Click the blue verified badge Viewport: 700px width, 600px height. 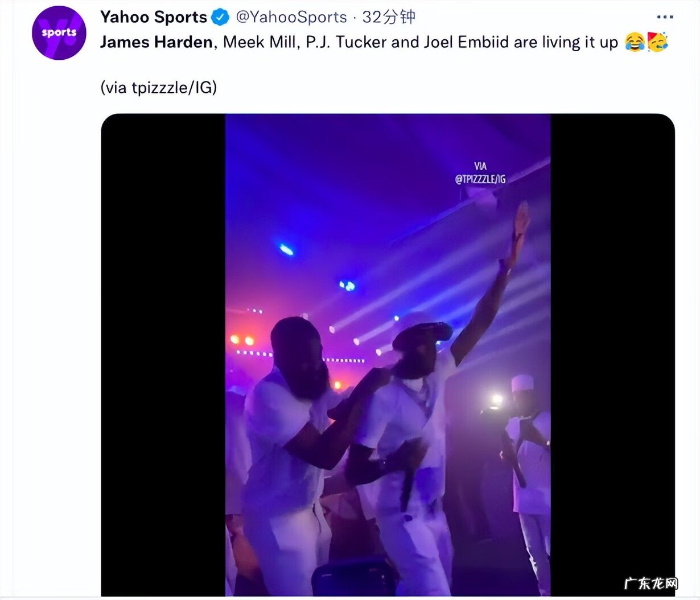(220, 18)
